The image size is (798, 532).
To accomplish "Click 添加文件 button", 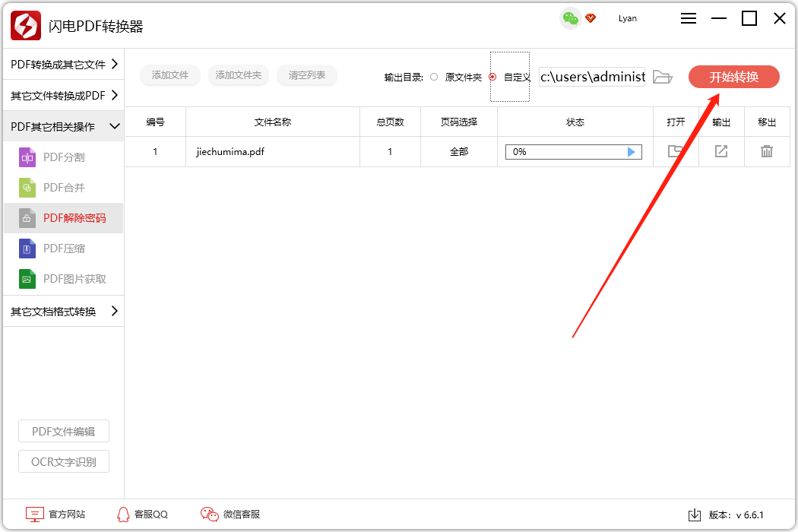I will point(170,75).
